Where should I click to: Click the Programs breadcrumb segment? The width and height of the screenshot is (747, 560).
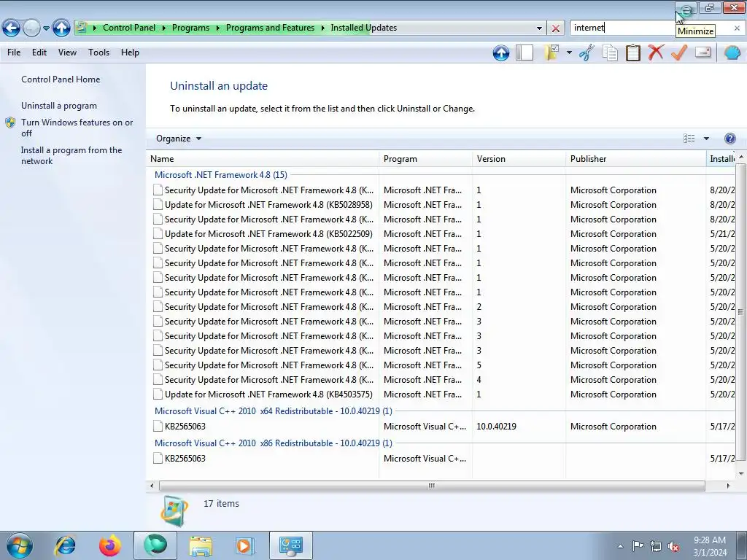click(x=190, y=28)
